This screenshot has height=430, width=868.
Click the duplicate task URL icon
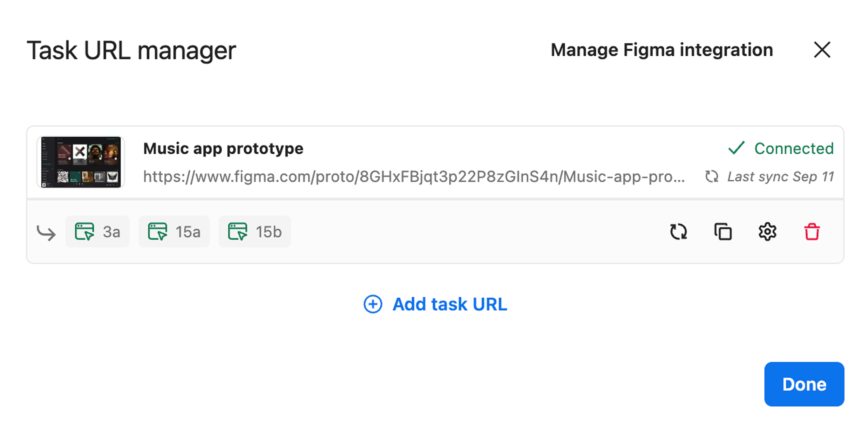pyautogui.click(x=723, y=232)
